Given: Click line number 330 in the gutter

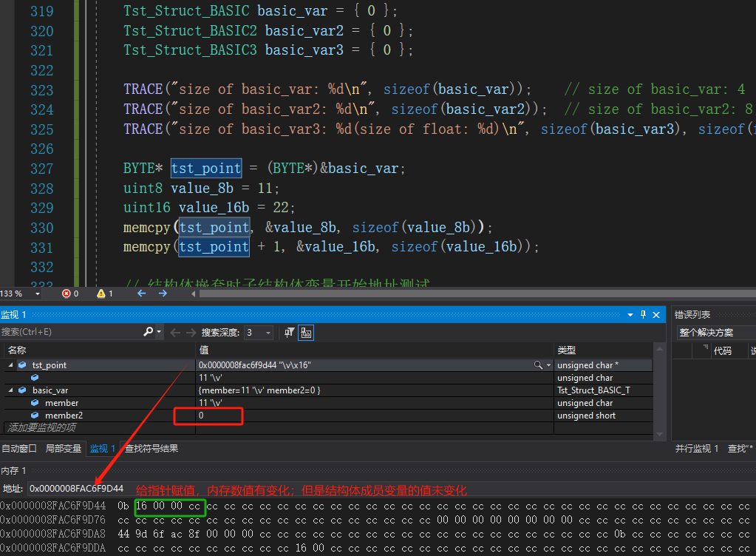Looking at the screenshot, I should click(x=42, y=228).
